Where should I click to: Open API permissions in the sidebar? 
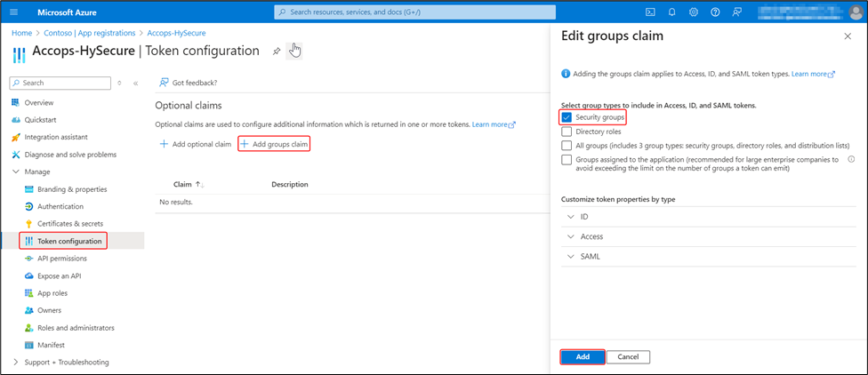(x=61, y=259)
